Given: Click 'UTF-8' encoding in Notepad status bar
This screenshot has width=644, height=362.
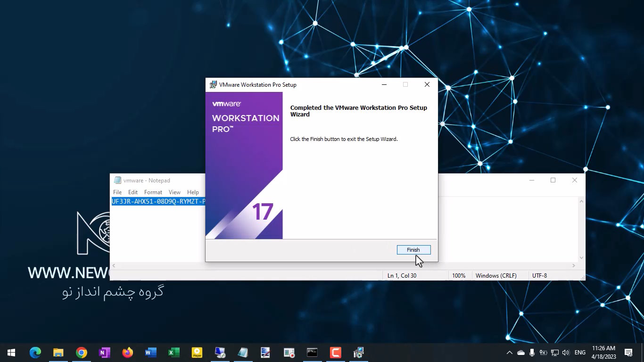Looking at the screenshot, I should pos(540,276).
